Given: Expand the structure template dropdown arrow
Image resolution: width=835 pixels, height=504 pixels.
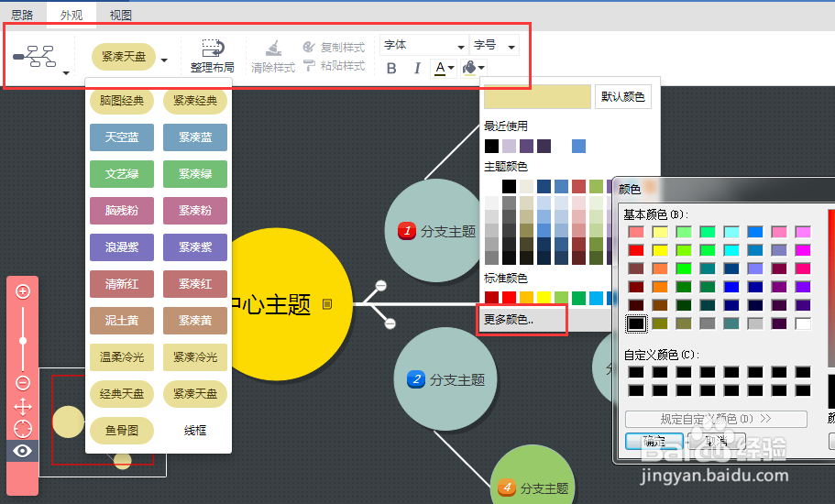Looking at the screenshot, I should tap(66, 73).
